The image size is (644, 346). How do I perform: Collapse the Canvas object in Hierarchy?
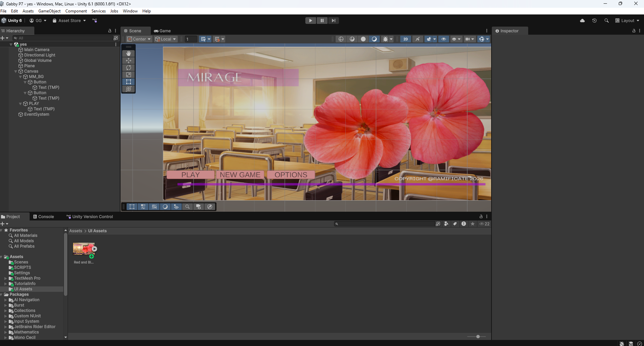tap(16, 71)
